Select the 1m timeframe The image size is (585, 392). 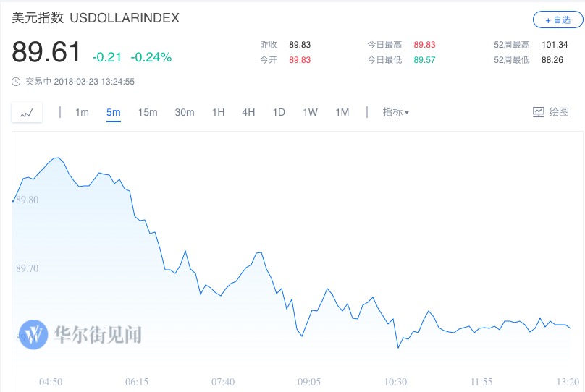click(x=82, y=112)
